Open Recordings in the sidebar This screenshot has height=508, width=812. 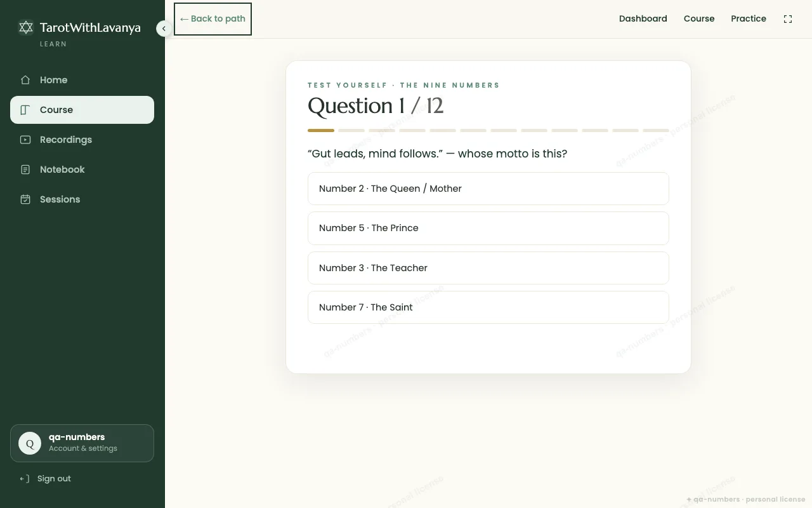pos(82,140)
